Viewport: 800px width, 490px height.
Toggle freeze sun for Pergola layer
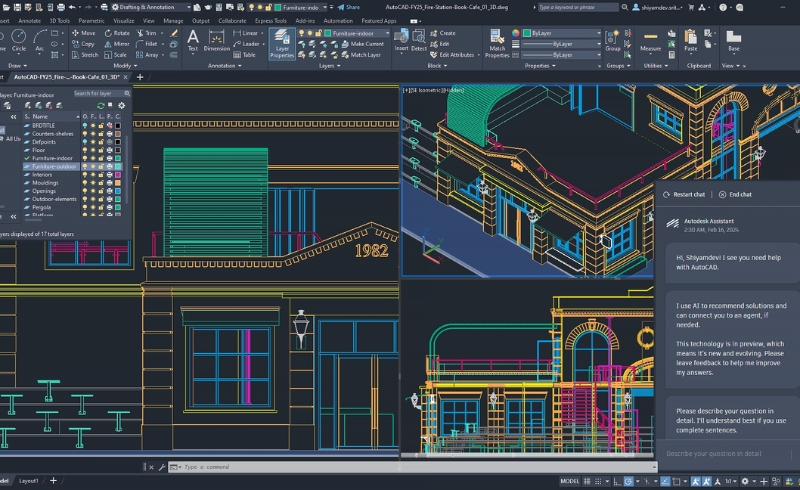point(93,207)
